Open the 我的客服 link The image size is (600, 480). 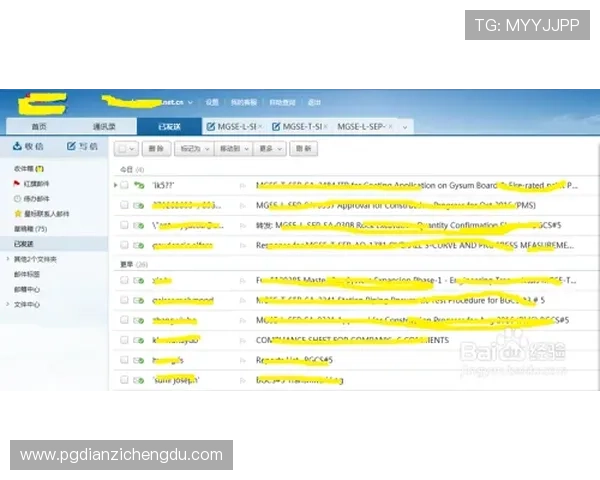[244, 102]
